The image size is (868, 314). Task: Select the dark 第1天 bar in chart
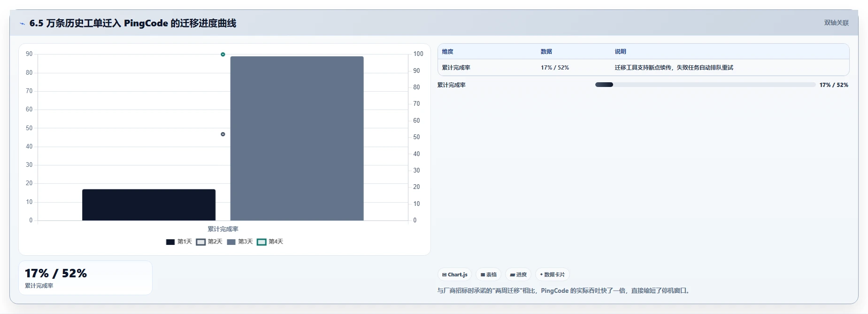click(149, 205)
